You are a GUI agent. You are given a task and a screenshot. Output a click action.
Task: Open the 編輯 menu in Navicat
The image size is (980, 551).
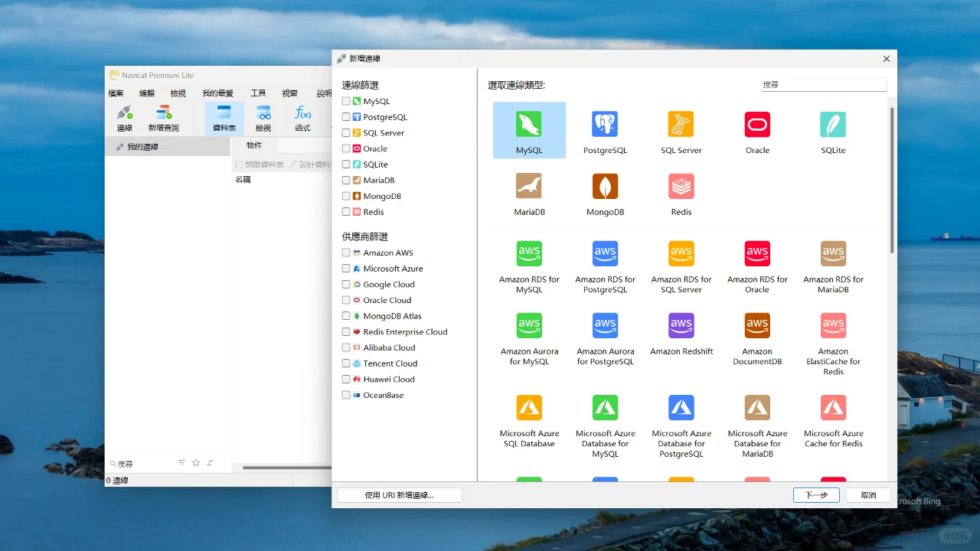pyautogui.click(x=147, y=93)
